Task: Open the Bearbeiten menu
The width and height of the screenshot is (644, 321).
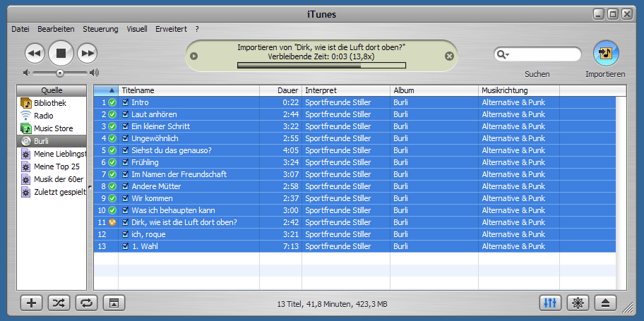Action: (x=56, y=29)
